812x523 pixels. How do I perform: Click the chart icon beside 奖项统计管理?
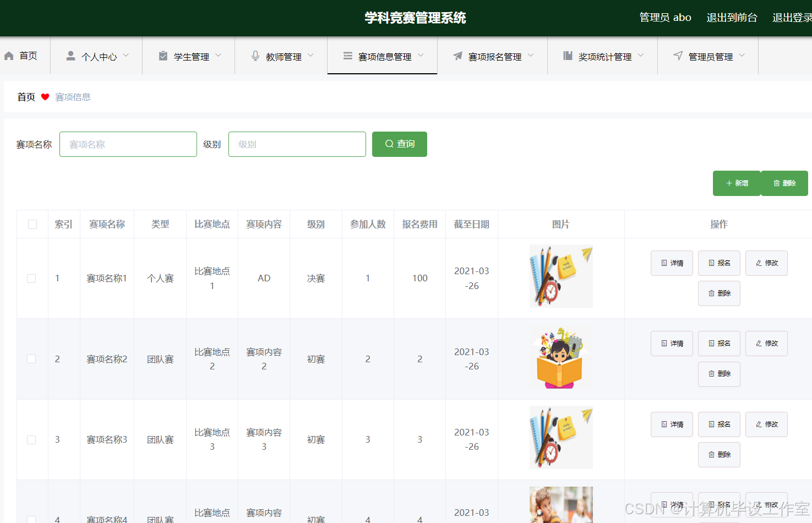568,56
